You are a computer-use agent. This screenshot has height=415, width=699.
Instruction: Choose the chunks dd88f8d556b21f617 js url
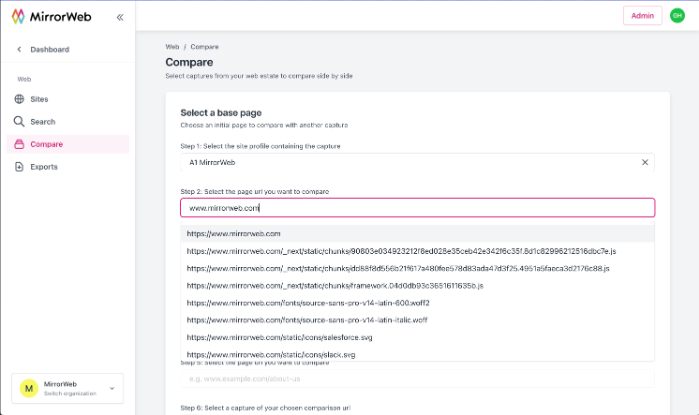click(x=417, y=268)
